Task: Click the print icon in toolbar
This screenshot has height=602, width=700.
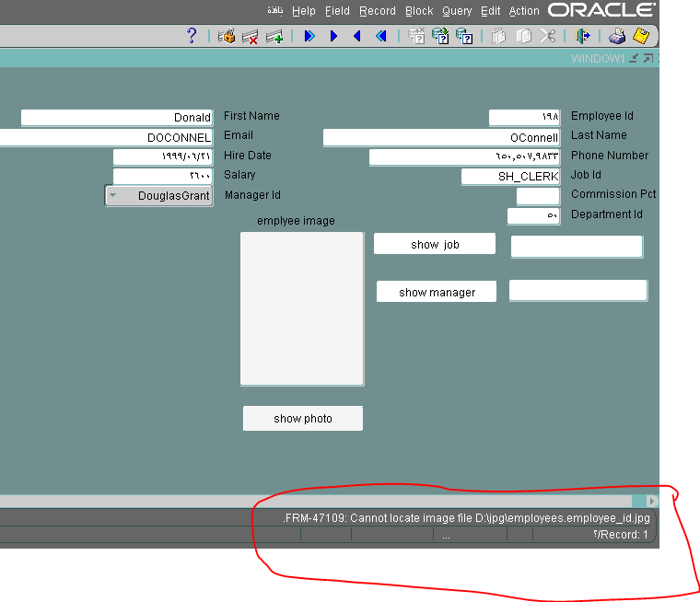Action: click(617, 36)
